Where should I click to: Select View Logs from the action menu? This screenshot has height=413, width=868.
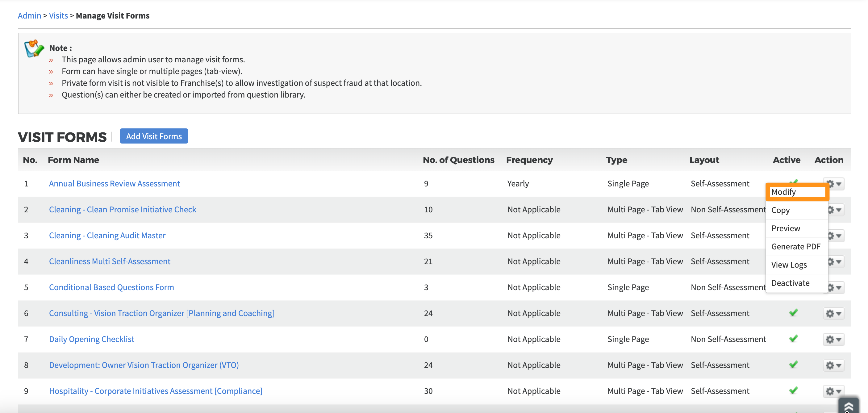coord(797,265)
